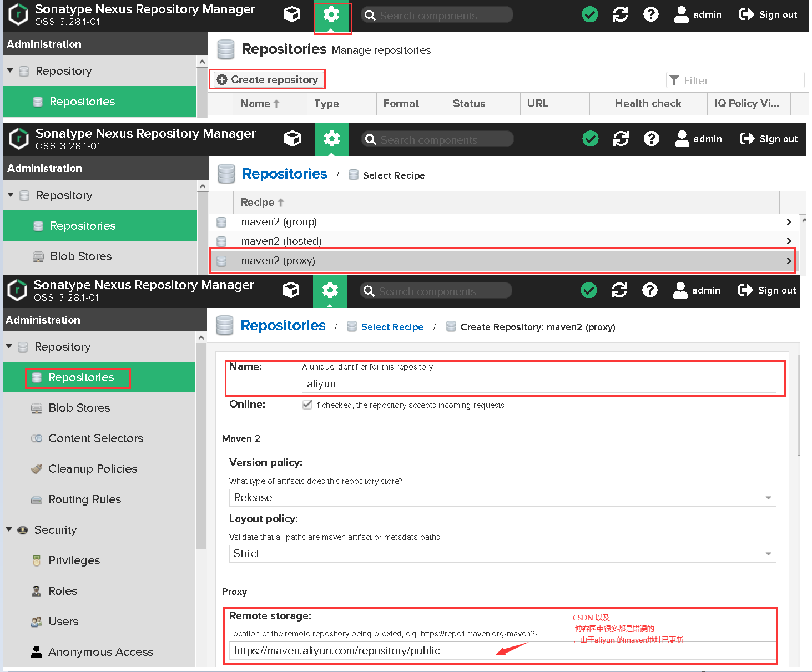Open the help icon in Select Recipe view
Image resolution: width=812 pixels, height=672 pixels.
[652, 139]
